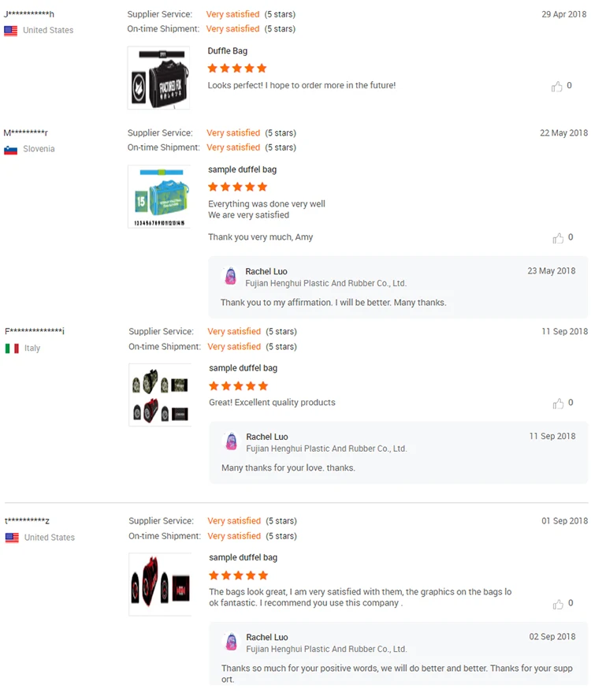
Task: Like the 29 Apr 2018 Duffle Bag review
Action: 557,87
